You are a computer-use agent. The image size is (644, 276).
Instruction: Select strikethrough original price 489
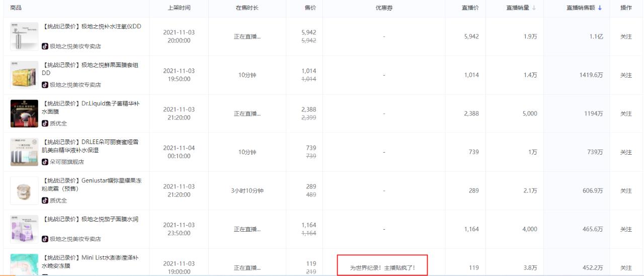(x=311, y=195)
